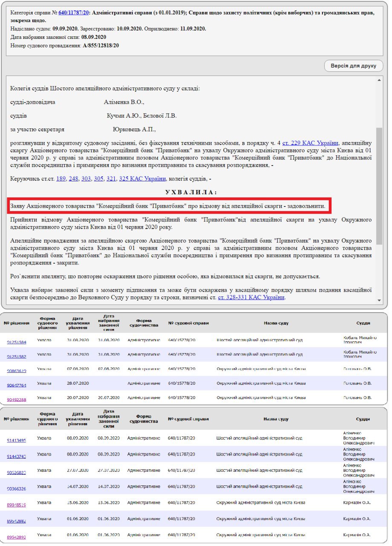Select secretary name 'Юрковець А.П.'
Screen dimensions: 392x546
click(x=134, y=129)
